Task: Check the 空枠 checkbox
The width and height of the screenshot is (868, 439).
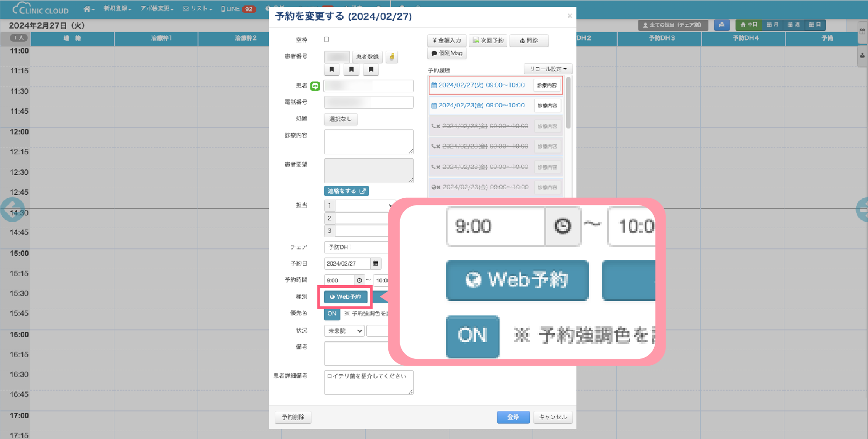Action: click(x=326, y=40)
